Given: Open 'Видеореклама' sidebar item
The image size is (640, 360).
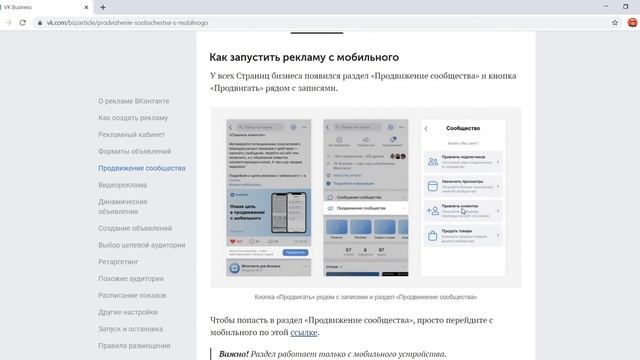Looking at the screenshot, I should coord(122,185).
